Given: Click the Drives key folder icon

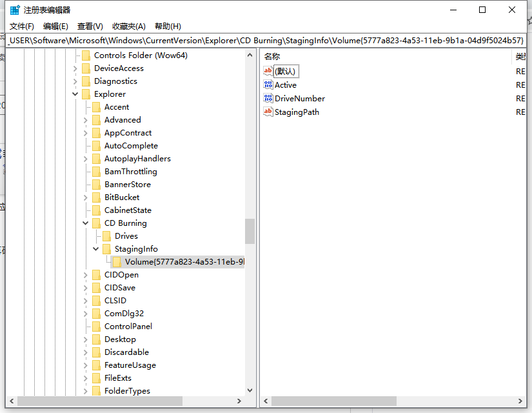Looking at the screenshot, I should click(106, 236).
